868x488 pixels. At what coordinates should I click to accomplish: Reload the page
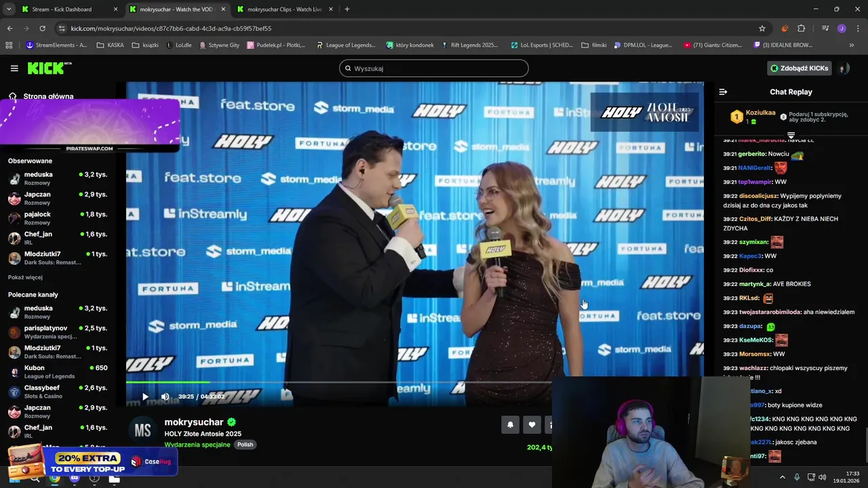click(x=42, y=28)
